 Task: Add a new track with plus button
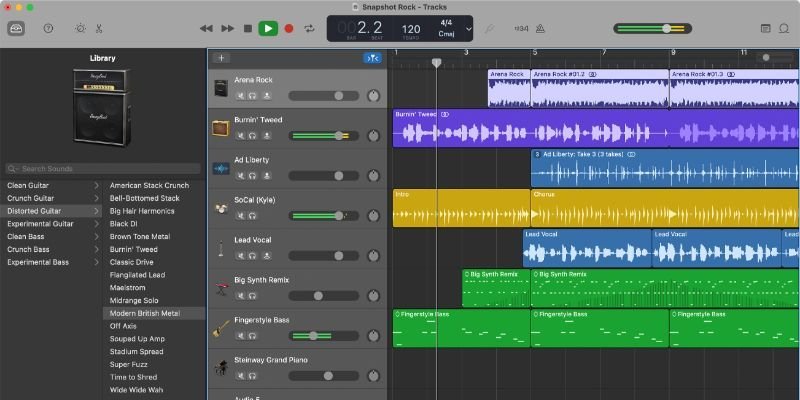[x=221, y=58]
